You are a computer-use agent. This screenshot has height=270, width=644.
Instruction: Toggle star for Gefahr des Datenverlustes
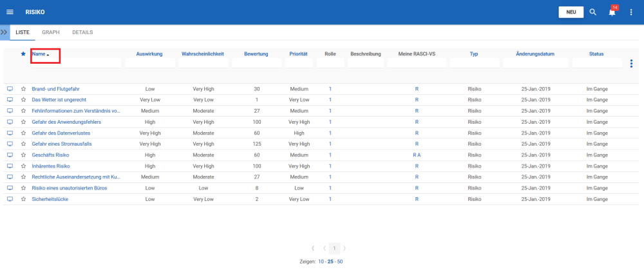pyautogui.click(x=23, y=133)
